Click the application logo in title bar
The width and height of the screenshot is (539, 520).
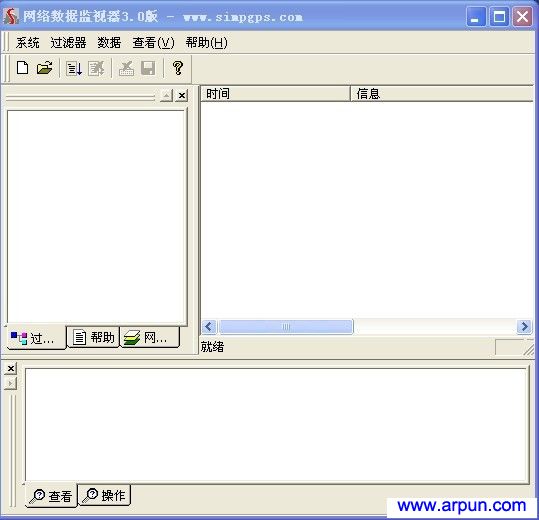pos(11,16)
